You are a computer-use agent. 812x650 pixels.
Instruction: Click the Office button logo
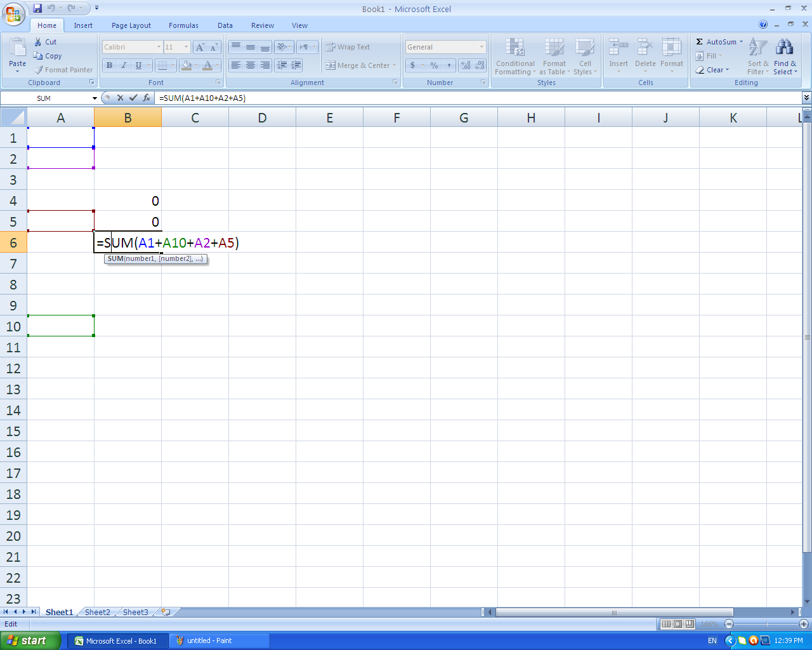coord(13,14)
